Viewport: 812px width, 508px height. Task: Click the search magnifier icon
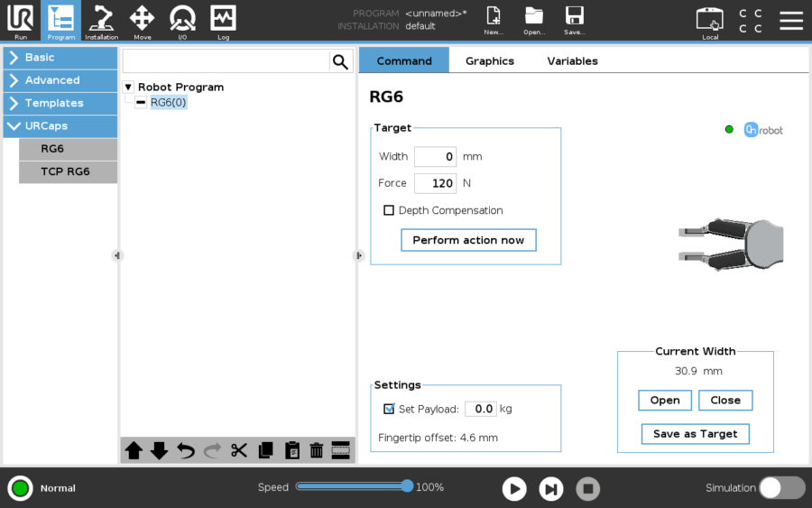340,61
